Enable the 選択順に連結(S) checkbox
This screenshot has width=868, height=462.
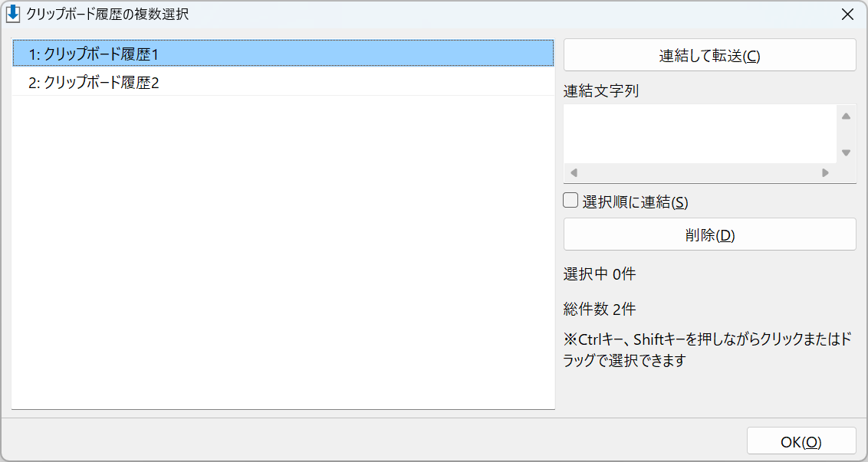click(x=570, y=200)
